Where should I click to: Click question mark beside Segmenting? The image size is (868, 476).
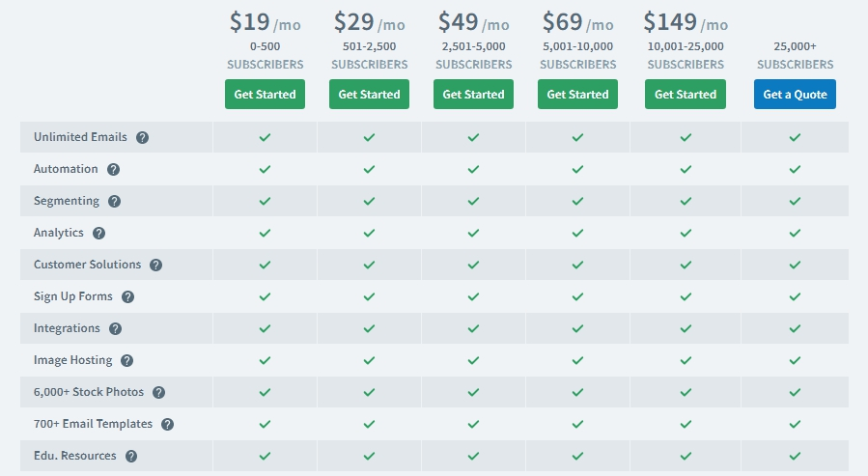coord(115,201)
